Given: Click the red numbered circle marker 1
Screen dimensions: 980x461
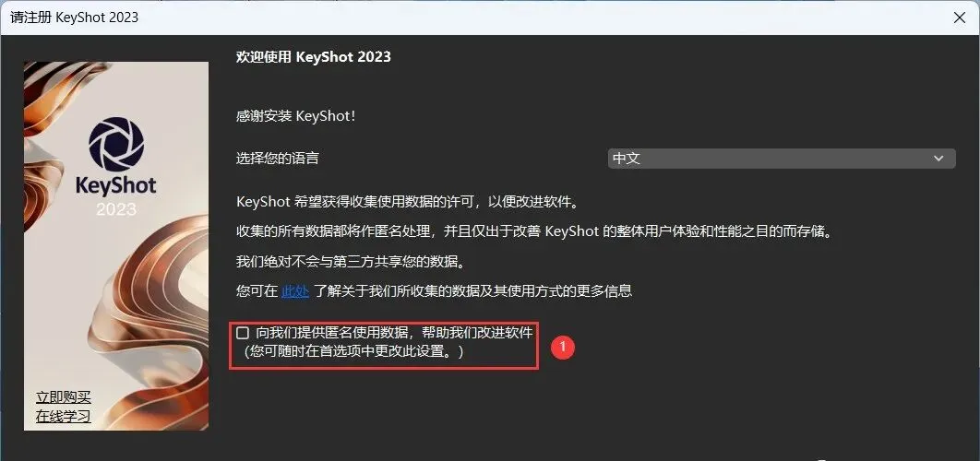Looking at the screenshot, I should [563, 348].
